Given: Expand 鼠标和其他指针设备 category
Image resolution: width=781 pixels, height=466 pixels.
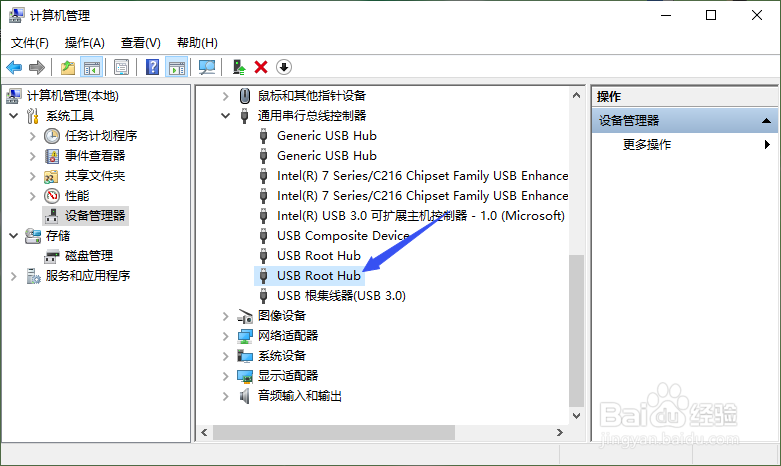Looking at the screenshot, I should tap(225, 96).
